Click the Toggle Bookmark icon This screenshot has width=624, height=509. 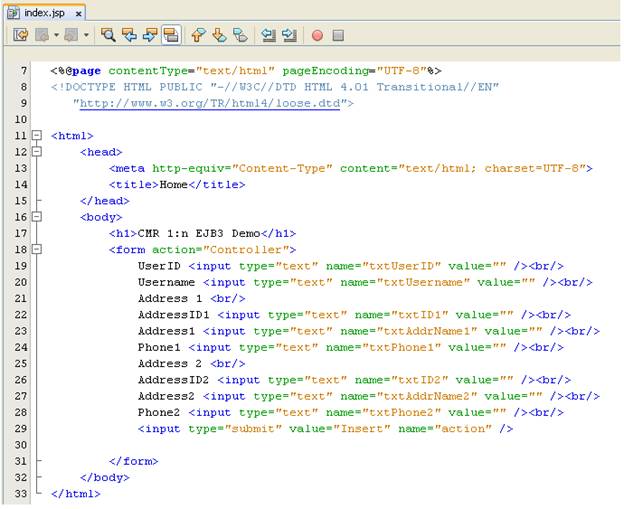pos(240,35)
